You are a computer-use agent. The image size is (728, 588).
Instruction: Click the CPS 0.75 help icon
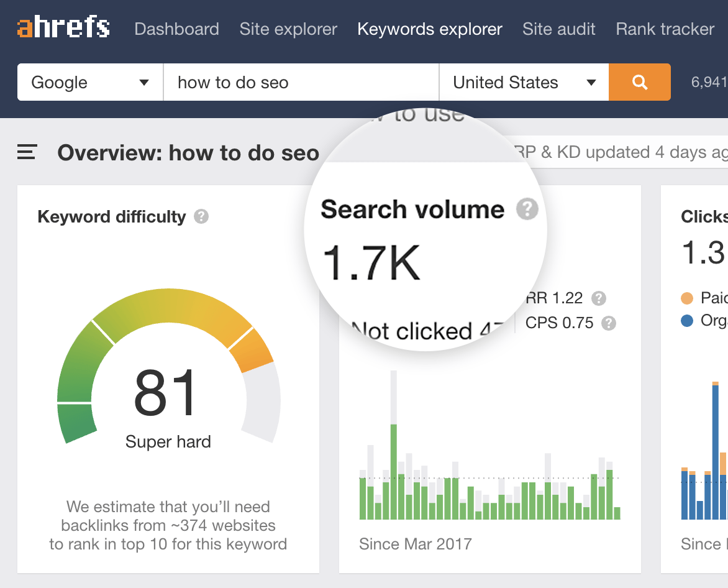(x=609, y=323)
